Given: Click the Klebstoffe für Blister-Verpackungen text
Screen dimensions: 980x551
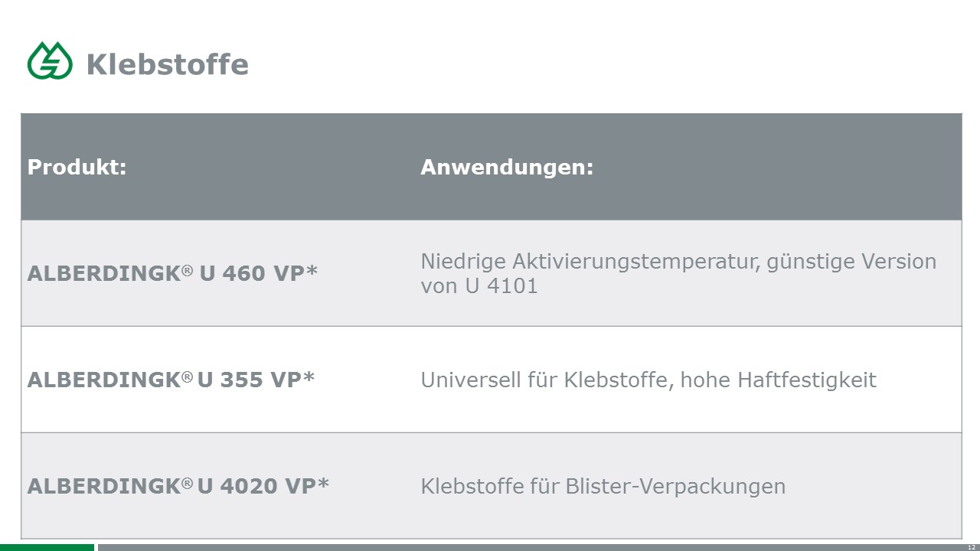Looking at the screenshot, I should tap(603, 486).
